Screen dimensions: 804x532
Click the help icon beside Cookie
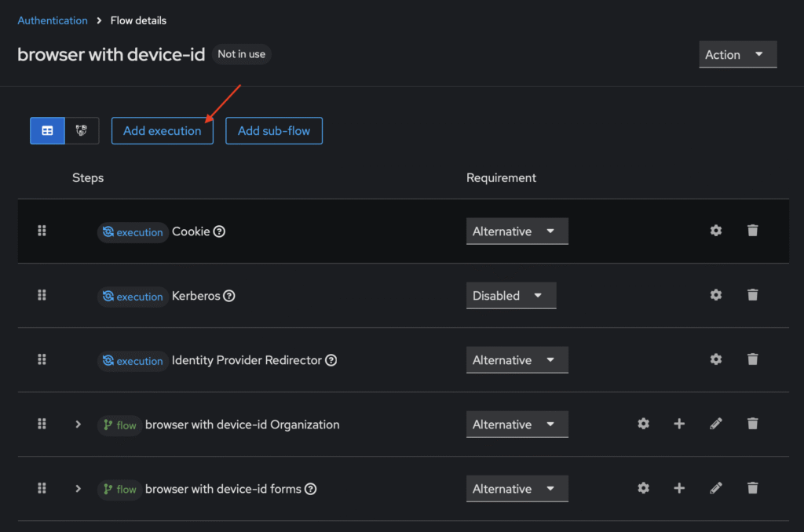click(220, 231)
